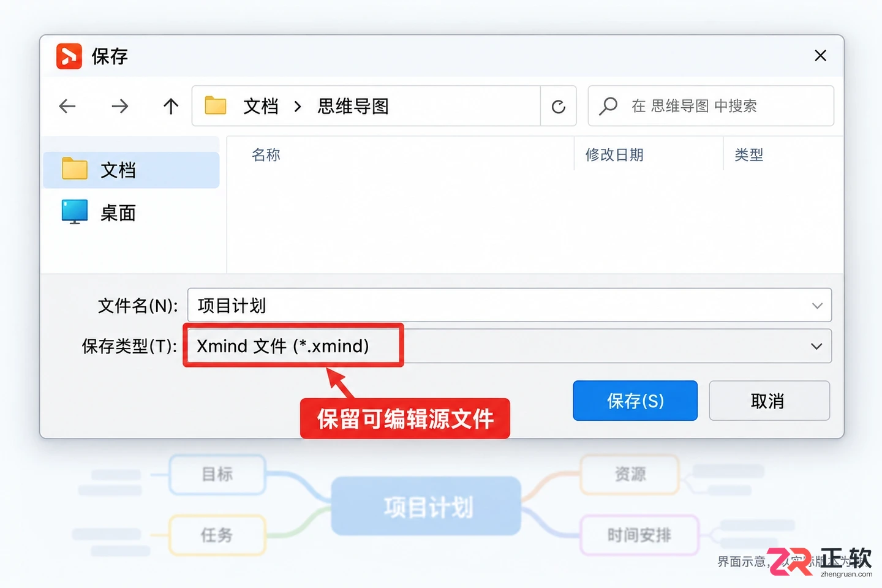This screenshot has width=882, height=588.
Task: Sort by 修改日期 column header
Action: coord(614,155)
